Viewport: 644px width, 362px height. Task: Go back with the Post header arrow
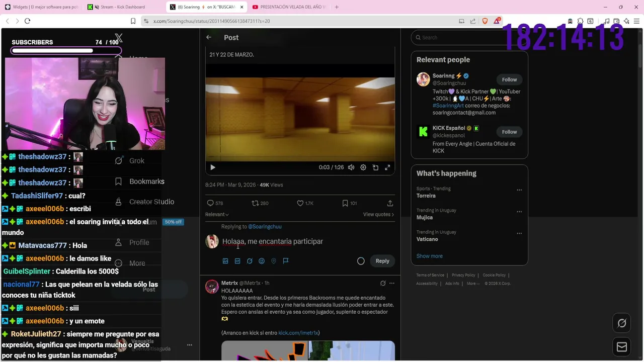tap(209, 37)
